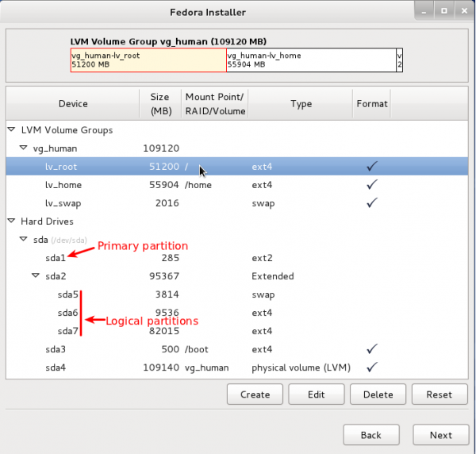Sort by the Size (MB) column header
This screenshot has width=476, height=454.
point(160,104)
